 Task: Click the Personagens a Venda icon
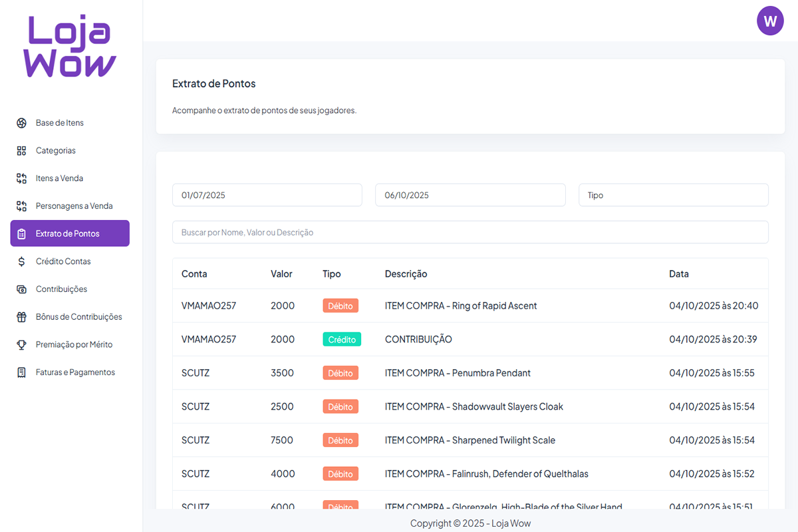(21, 206)
